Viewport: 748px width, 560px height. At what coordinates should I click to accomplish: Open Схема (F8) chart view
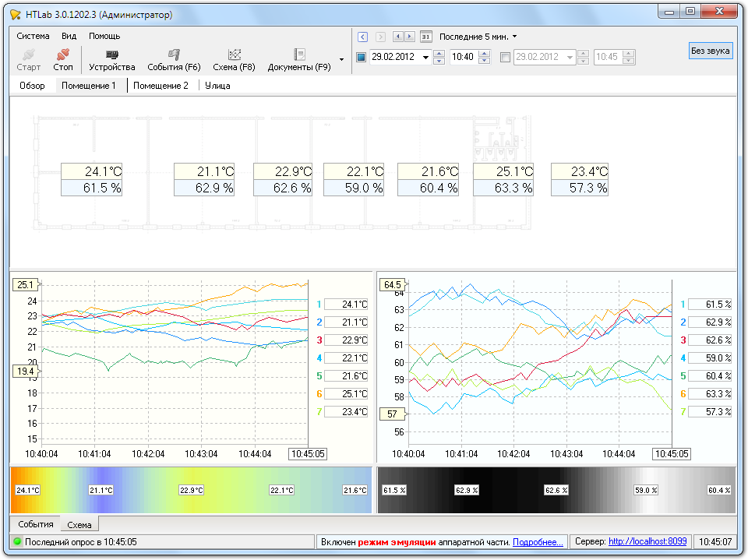(234, 60)
